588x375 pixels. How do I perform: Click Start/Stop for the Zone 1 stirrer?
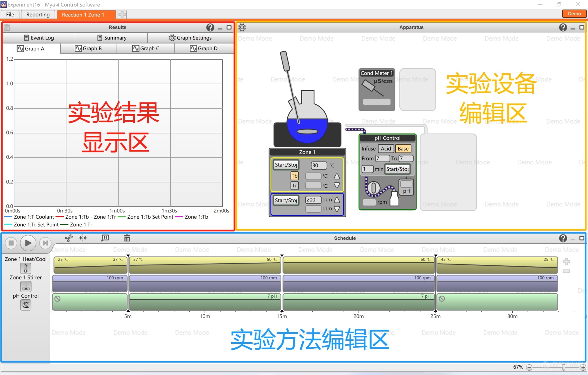pyautogui.click(x=286, y=200)
